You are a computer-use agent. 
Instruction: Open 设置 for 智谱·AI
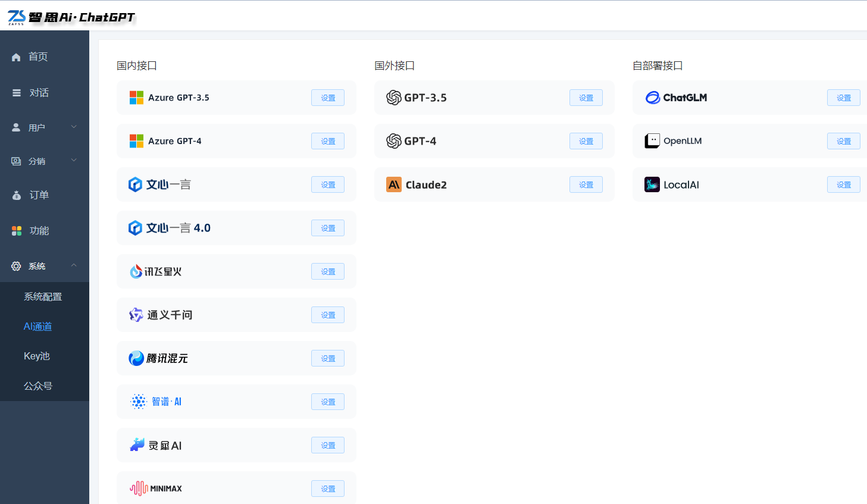328,402
